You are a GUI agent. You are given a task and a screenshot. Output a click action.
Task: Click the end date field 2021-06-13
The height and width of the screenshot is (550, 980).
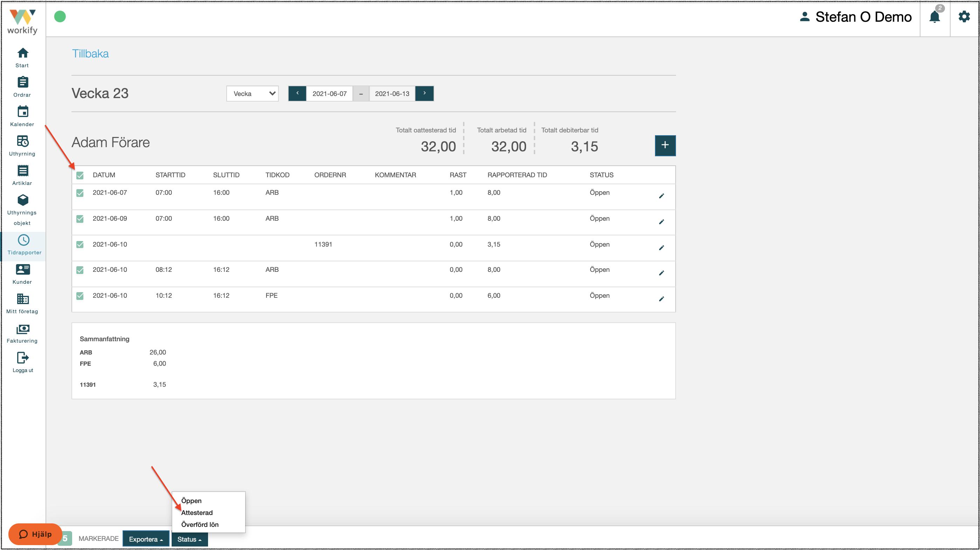pos(392,93)
